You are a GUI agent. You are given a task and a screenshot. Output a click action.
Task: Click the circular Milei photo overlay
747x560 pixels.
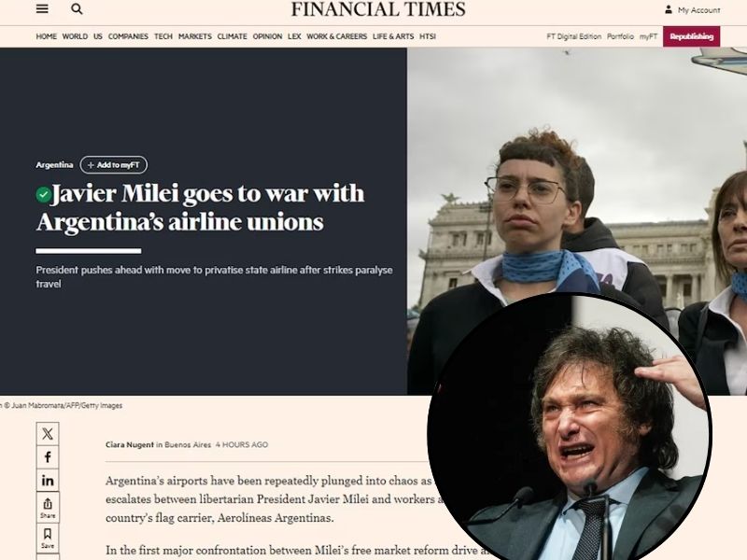[x=570, y=428]
